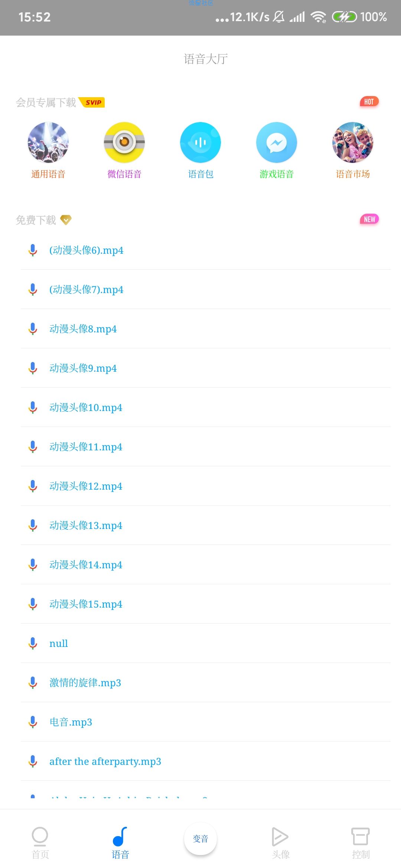
Task: Select the 语音 music note tab
Action: (x=120, y=843)
